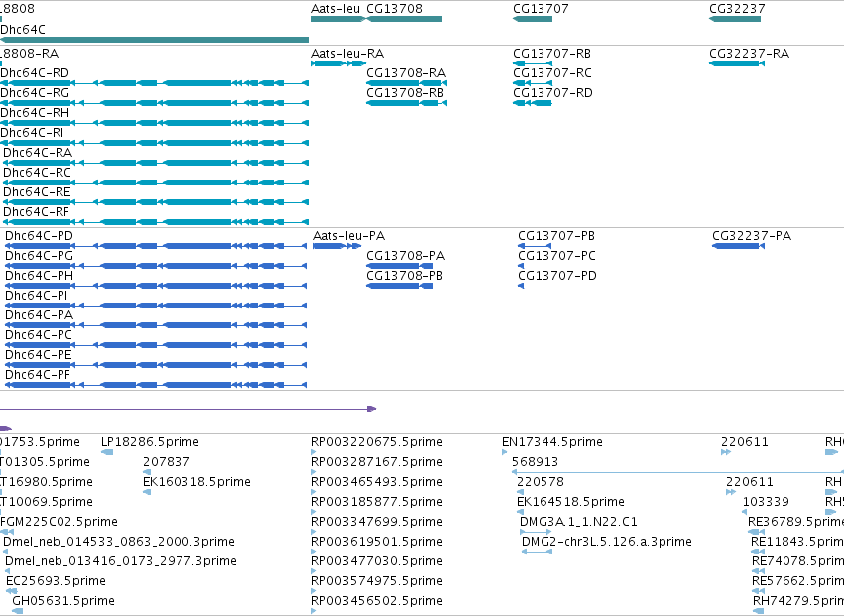Viewport: 844px width, 616px height.
Task: Click the CG13707-RC transcript label
Action: point(552,72)
